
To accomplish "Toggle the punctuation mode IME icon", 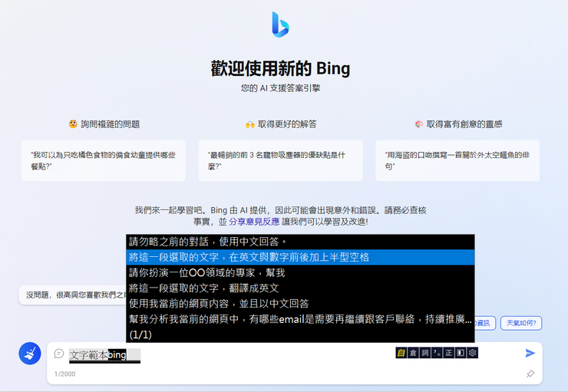I will click(x=437, y=353).
